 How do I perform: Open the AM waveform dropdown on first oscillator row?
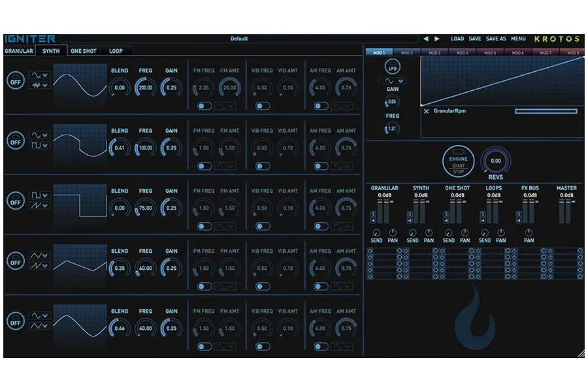(342, 106)
